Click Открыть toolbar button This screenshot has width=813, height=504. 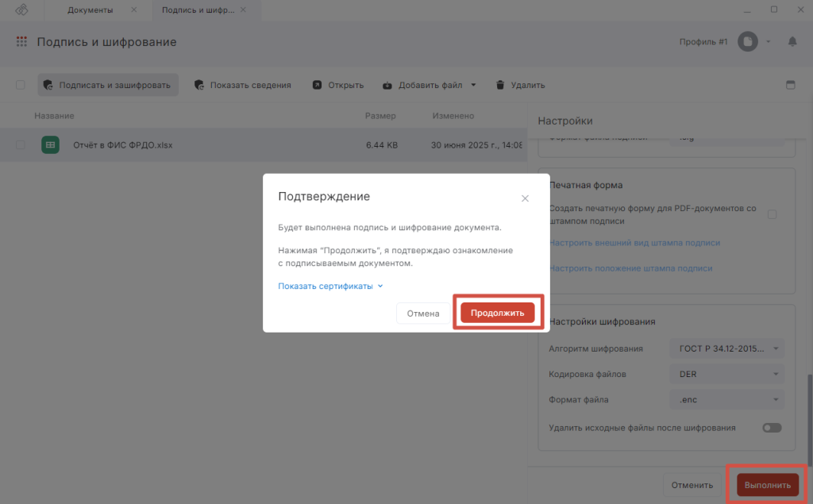(x=338, y=85)
